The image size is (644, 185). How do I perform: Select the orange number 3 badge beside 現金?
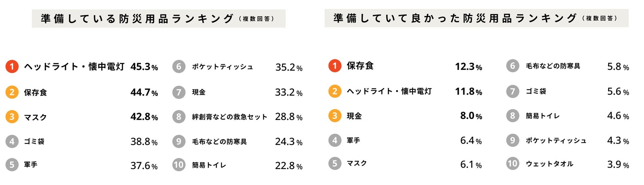point(335,116)
